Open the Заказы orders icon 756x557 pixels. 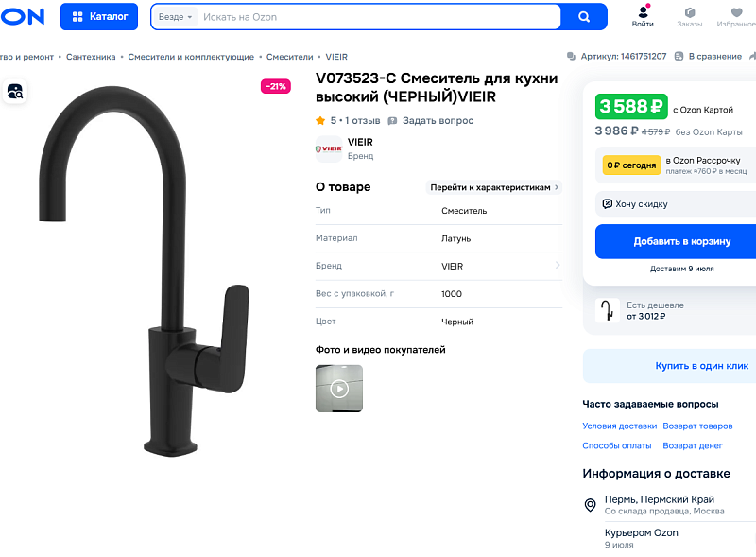pos(690,12)
